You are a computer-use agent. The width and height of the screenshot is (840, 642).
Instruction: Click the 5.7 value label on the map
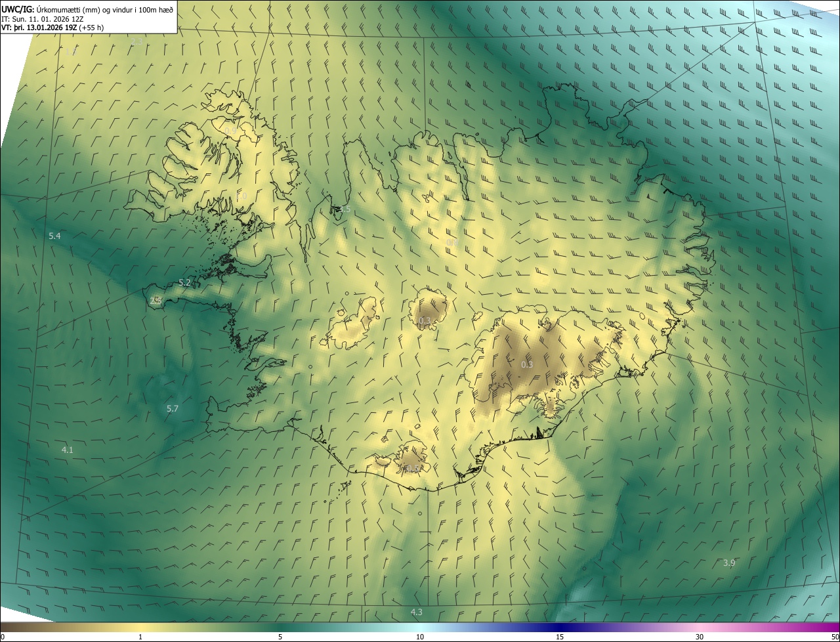pos(173,408)
